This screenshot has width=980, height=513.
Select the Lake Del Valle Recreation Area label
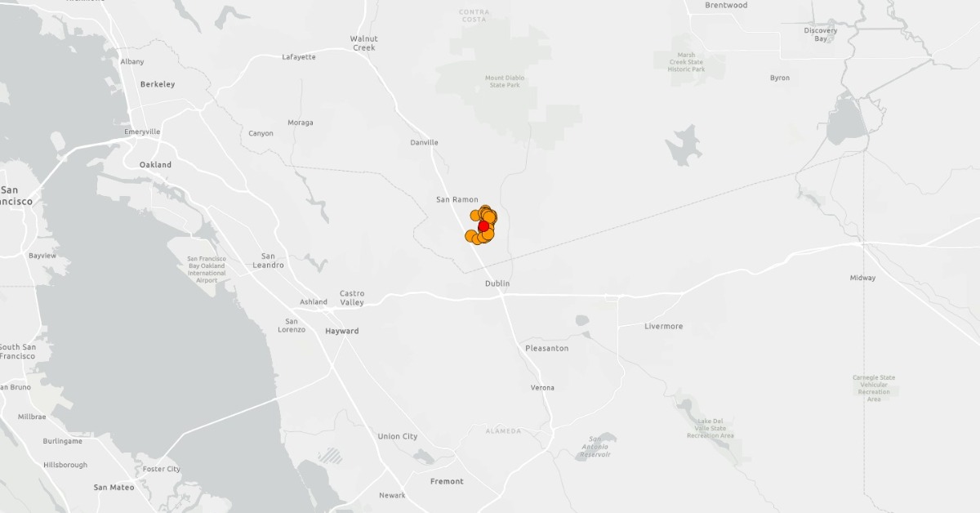[x=710, y=428]
